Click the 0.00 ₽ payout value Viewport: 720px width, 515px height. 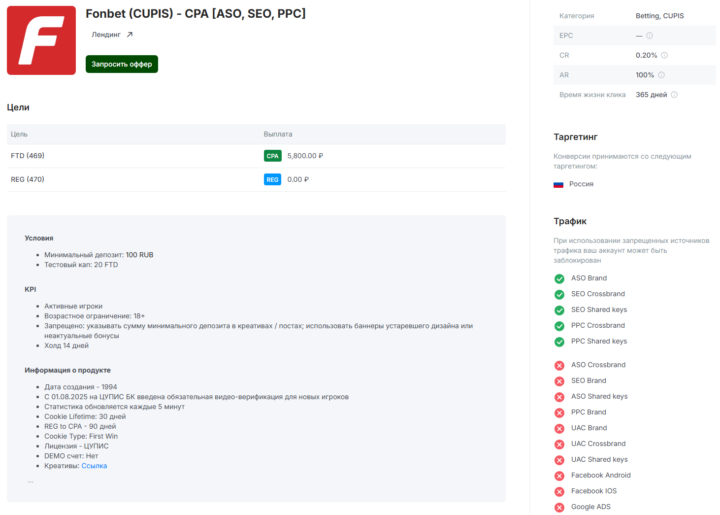(298, 179)
